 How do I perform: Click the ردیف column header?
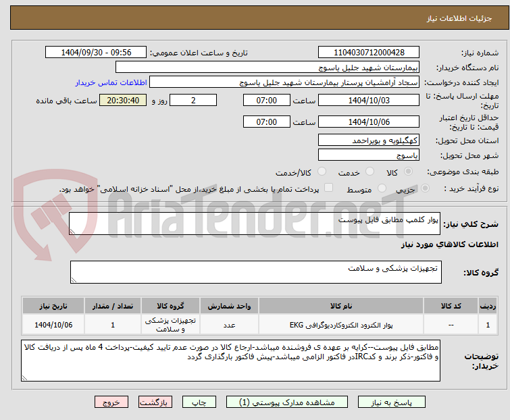(x=488, y=306)
